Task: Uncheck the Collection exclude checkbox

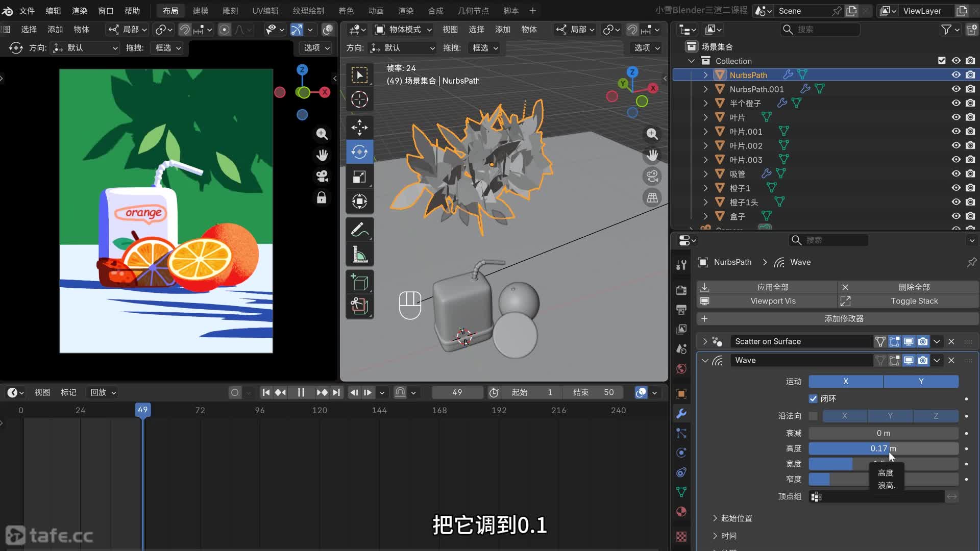Action: pos(942,61)
